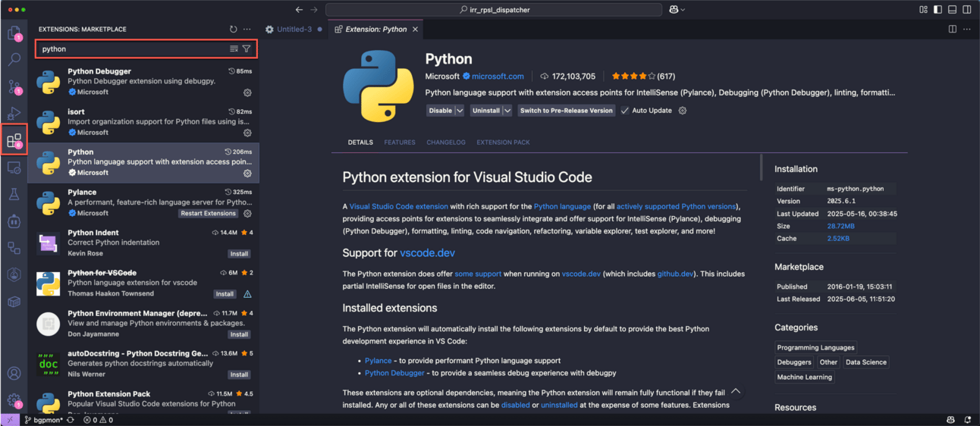
Task: Open Source Control in the activity bar
Action: tap(14, 86)
